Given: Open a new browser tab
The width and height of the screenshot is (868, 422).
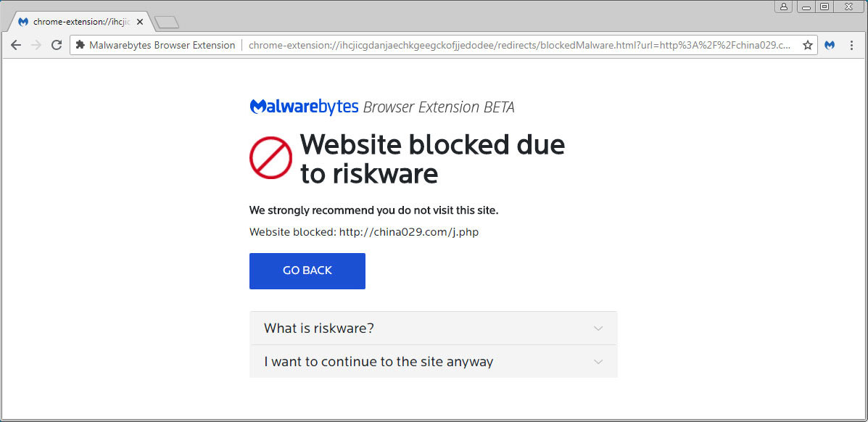Looking at the screenshot, I should (x=166, y=22).
